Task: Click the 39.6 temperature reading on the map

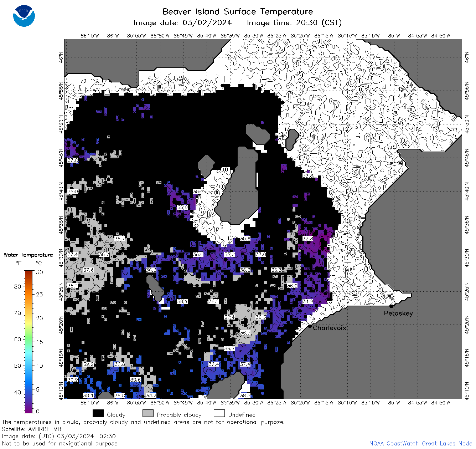Action: coord(135,380)
